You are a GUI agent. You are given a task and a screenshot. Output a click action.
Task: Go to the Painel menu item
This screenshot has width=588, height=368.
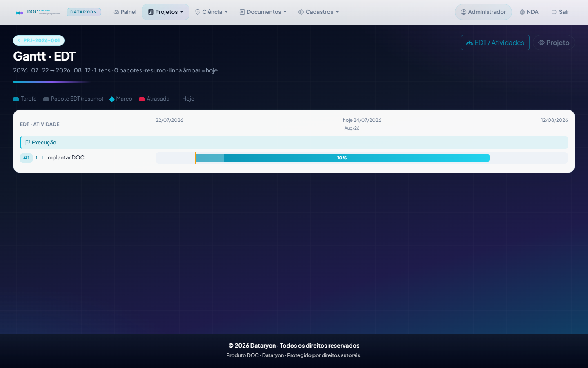coord(125,12)
